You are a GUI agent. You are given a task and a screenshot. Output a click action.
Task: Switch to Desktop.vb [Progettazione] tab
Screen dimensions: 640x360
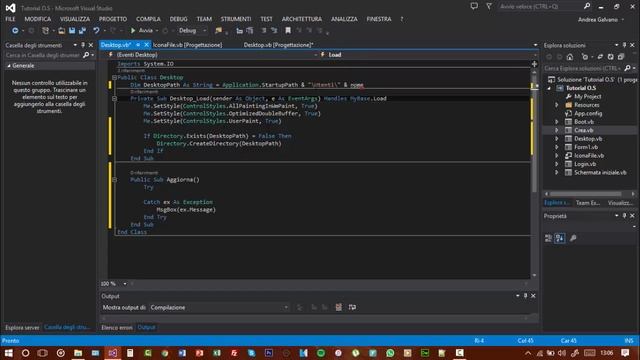click(278, 45)
